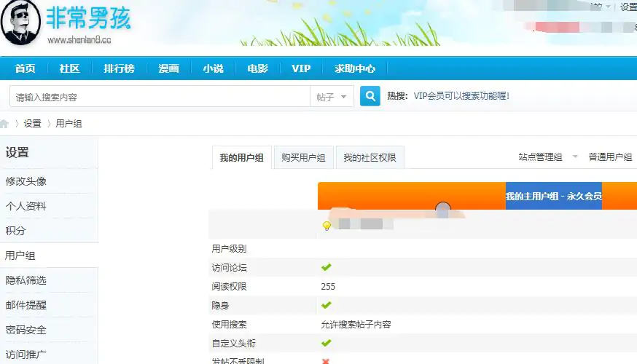Open the 帖子 search type dropdown
The image size is (637, 364).
click(x=332, y=97)
